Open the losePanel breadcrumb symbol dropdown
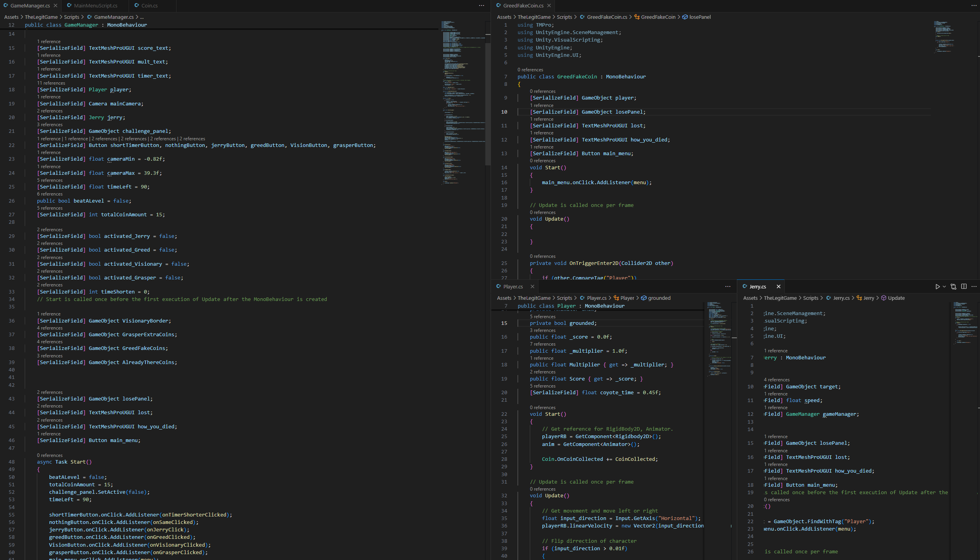Viewport: 980px width, 560px height. (x=700, y=17)
